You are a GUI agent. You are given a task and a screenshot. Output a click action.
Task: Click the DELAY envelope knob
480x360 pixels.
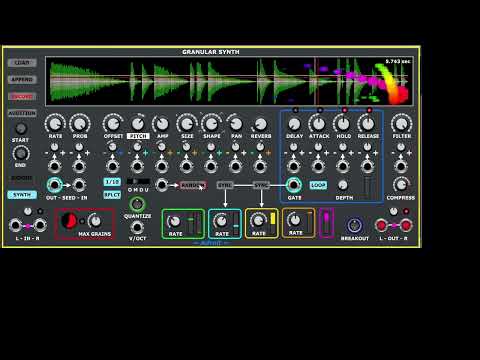click(294, 124)
